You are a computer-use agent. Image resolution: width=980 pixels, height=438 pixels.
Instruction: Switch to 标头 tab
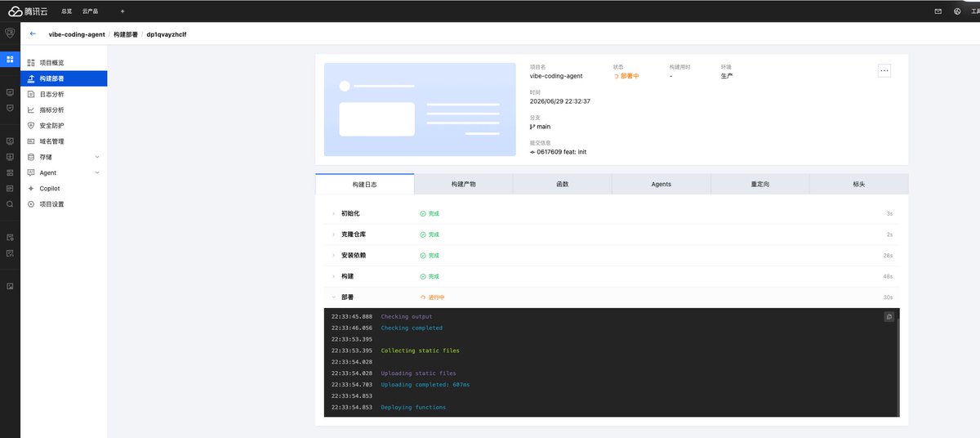pyautogui.click(x=859, y=184)
